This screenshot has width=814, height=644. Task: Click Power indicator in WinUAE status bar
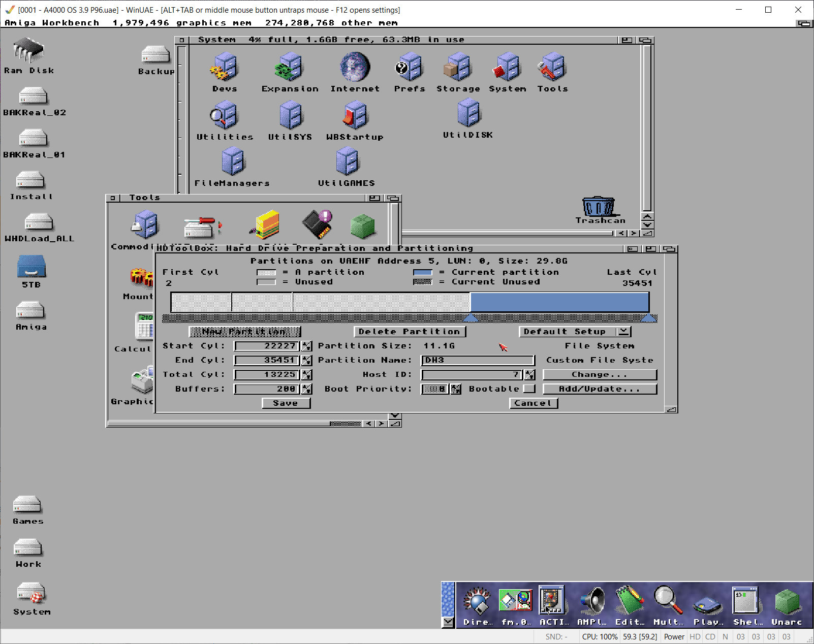coord(674,637)
